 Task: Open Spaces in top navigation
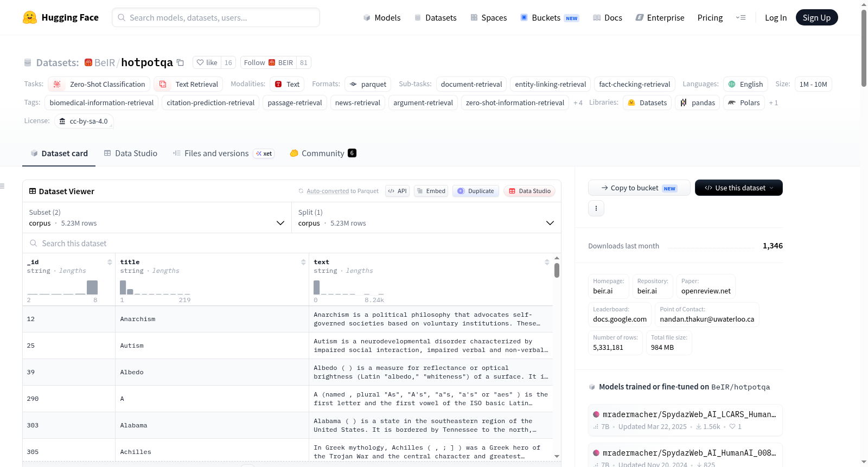pos(488,17)
